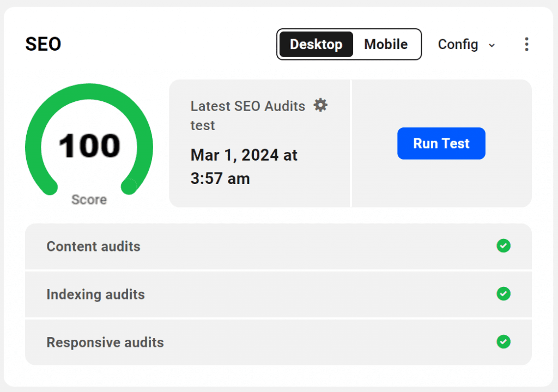Click the SEO panel heading
The height and width of the screenshot is (392, 558).
43,45
